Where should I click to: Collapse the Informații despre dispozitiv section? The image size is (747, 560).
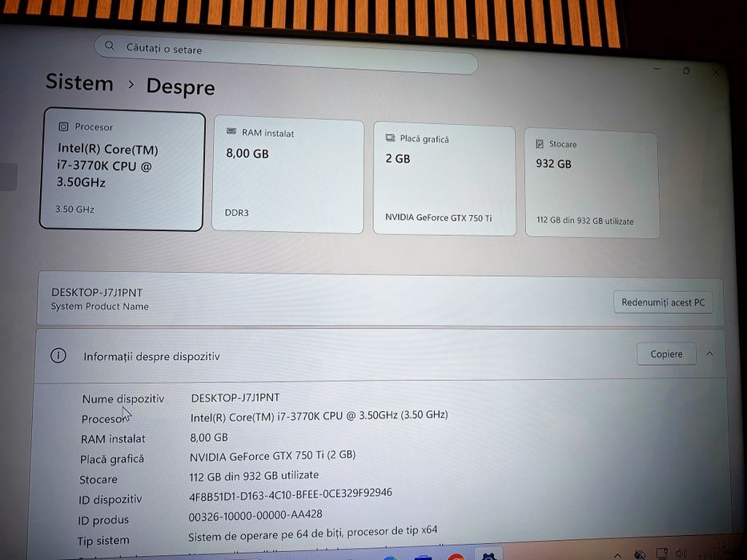coord(710,354)
